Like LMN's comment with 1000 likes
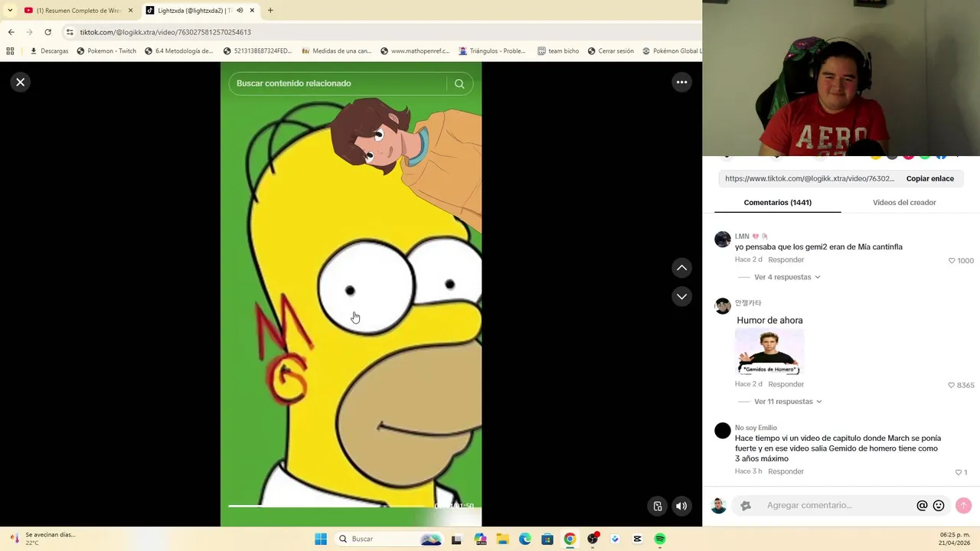 coord(952,260)
